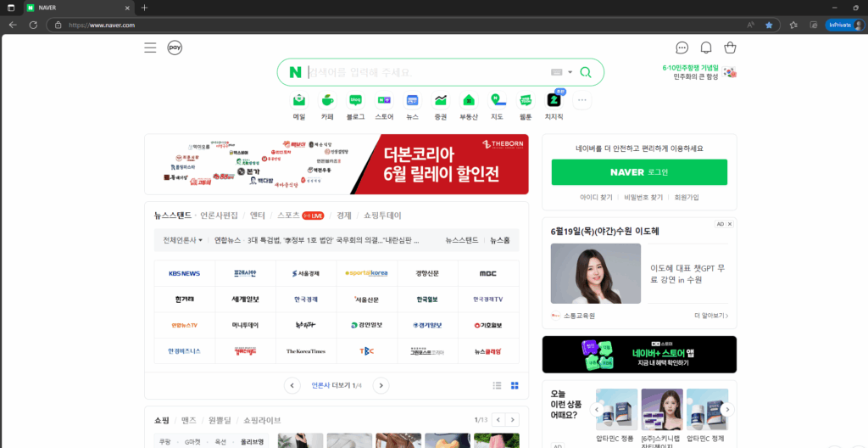Screen dimensions: 868x448
Task: Open the 뉴스홈 link
Action: tap(501, 241)
